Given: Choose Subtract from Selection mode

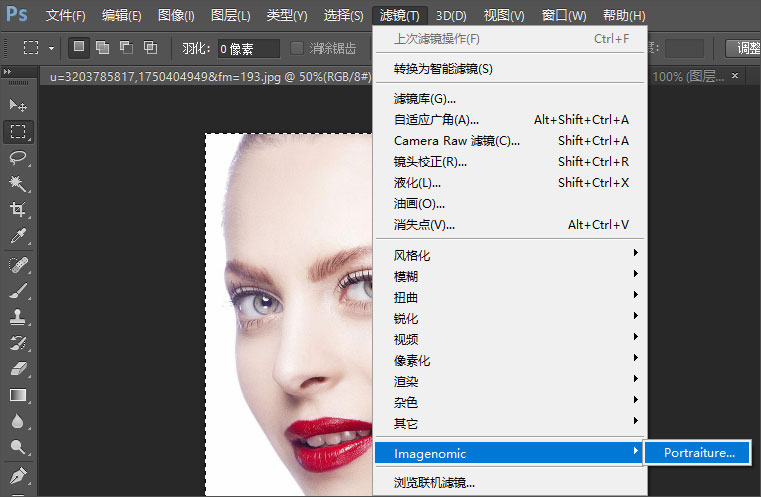Looking at the screenshot, I should pyautogui.click(x=126, y=48).
